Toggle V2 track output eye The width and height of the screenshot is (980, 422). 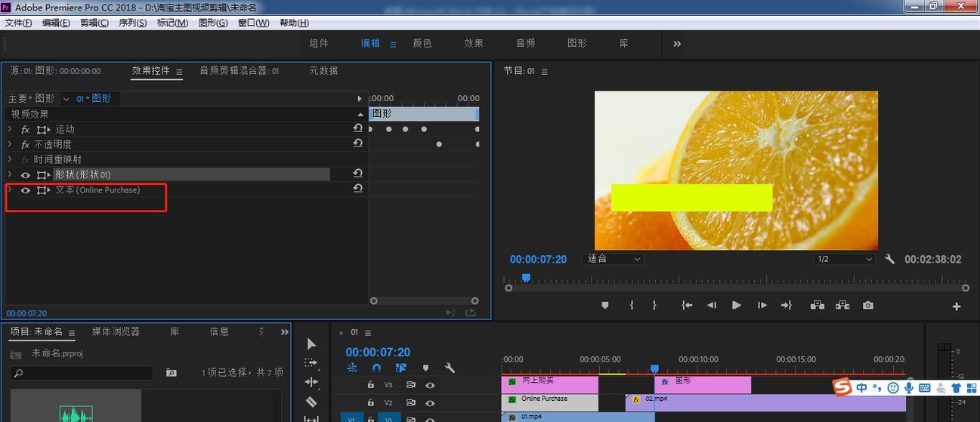[430, 402]
